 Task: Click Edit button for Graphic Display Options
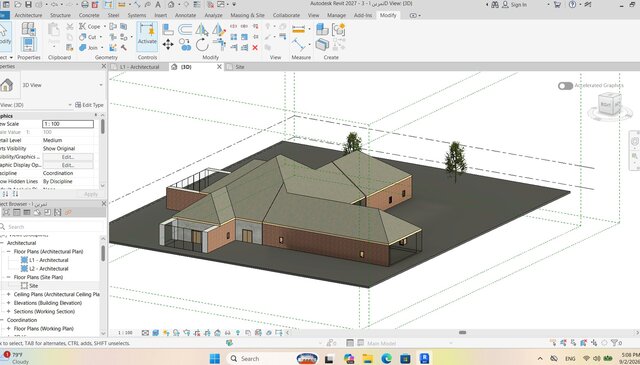coord(68,165)
